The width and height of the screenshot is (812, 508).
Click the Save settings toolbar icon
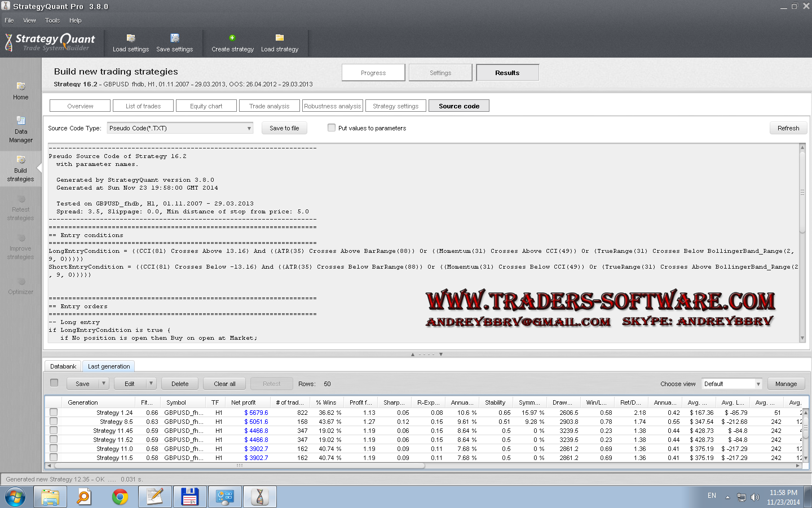point(175,38)
